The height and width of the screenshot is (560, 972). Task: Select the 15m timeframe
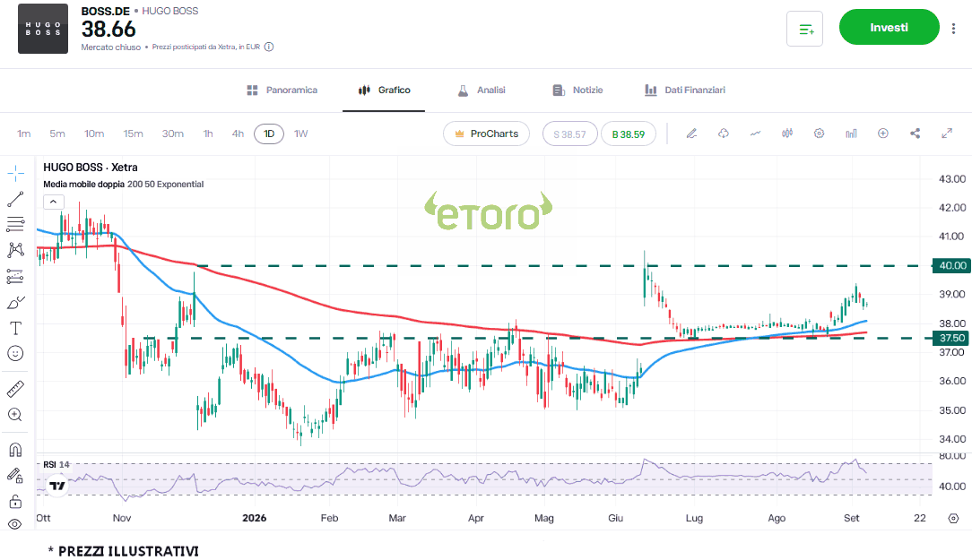pos(134,134)
